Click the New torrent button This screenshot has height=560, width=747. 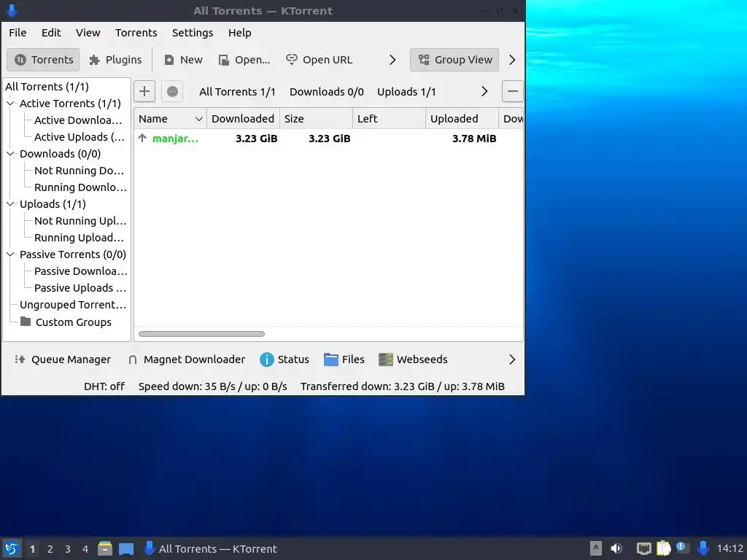tap(183, 60)
